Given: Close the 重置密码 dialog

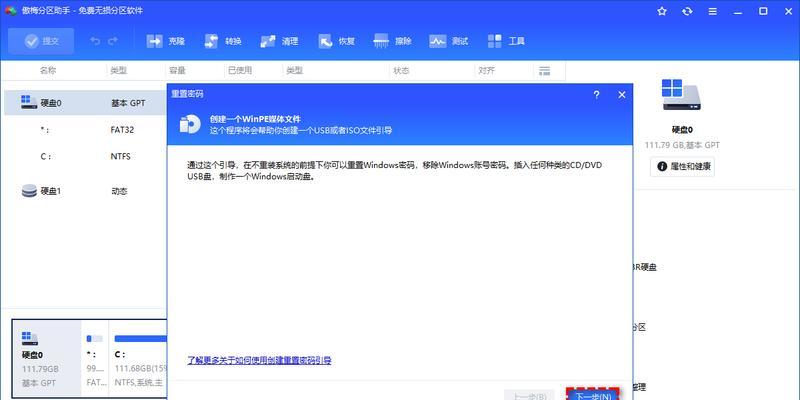Looking at the screenshot, I should (x=621, y=95).
